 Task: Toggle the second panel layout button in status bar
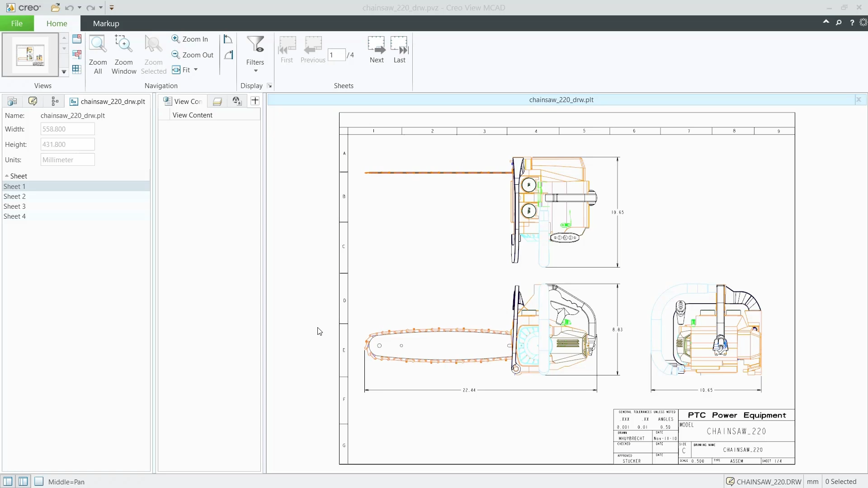[x=23, y=482]
